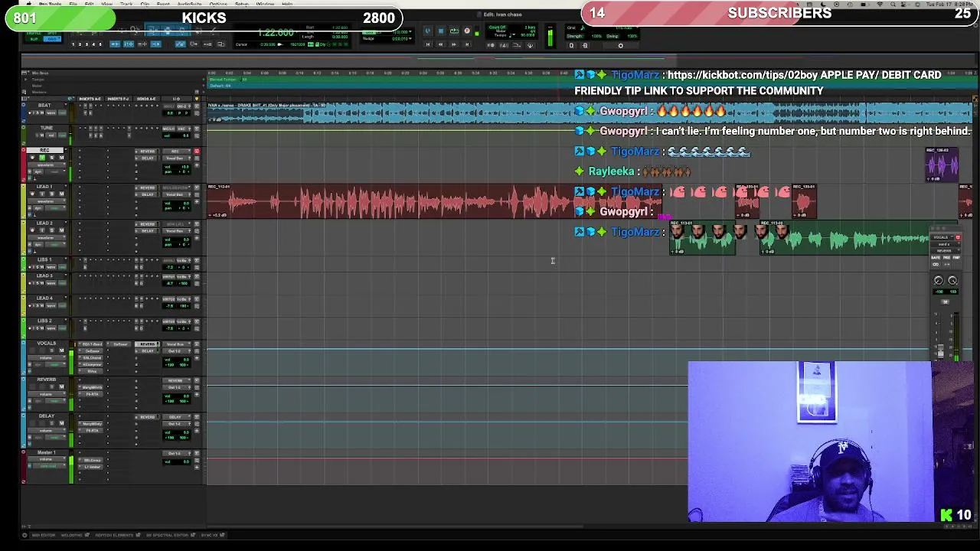980x551 pixels.
Task: Mute the BEAT track
Action: (42, 113)
